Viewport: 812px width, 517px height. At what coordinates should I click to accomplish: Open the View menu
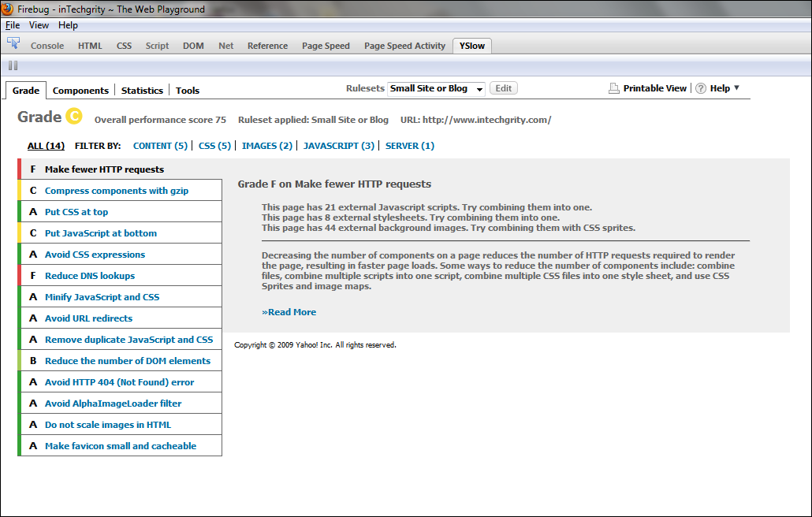pyautogui.click(x=39, y=25)
